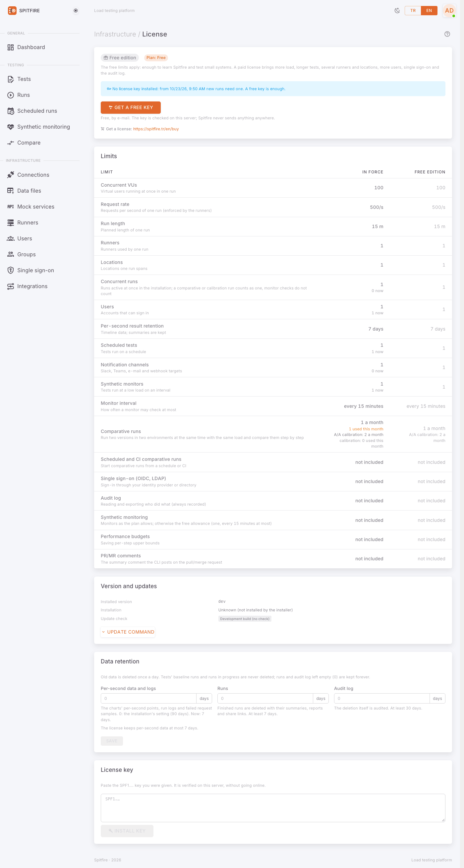Click the Groups icon in sidebar

pyautogui.click(x=11, y=254)
